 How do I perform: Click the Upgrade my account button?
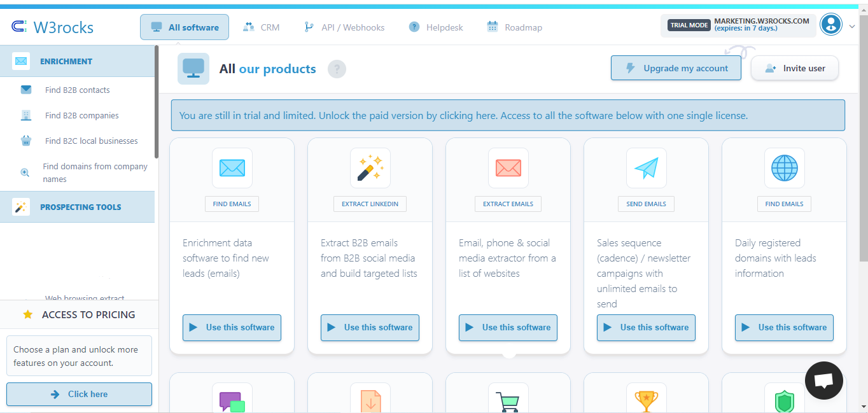coord(676,67)
